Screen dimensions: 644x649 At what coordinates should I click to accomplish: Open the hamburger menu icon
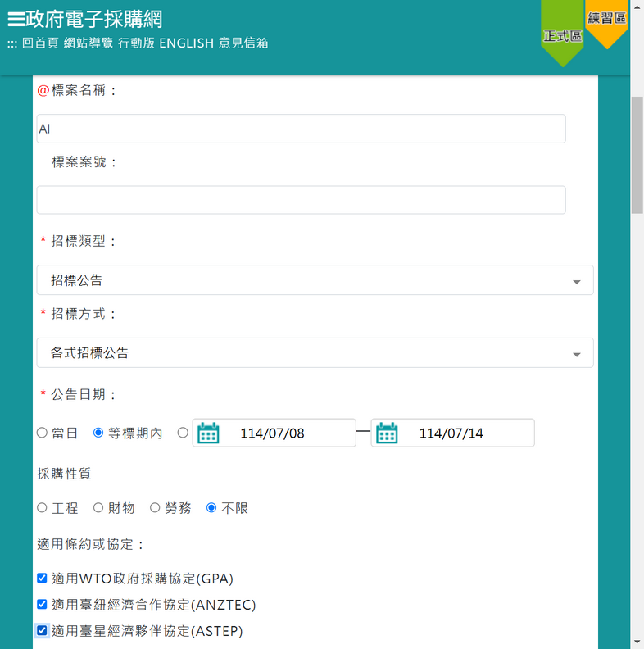tap(16, 20)
